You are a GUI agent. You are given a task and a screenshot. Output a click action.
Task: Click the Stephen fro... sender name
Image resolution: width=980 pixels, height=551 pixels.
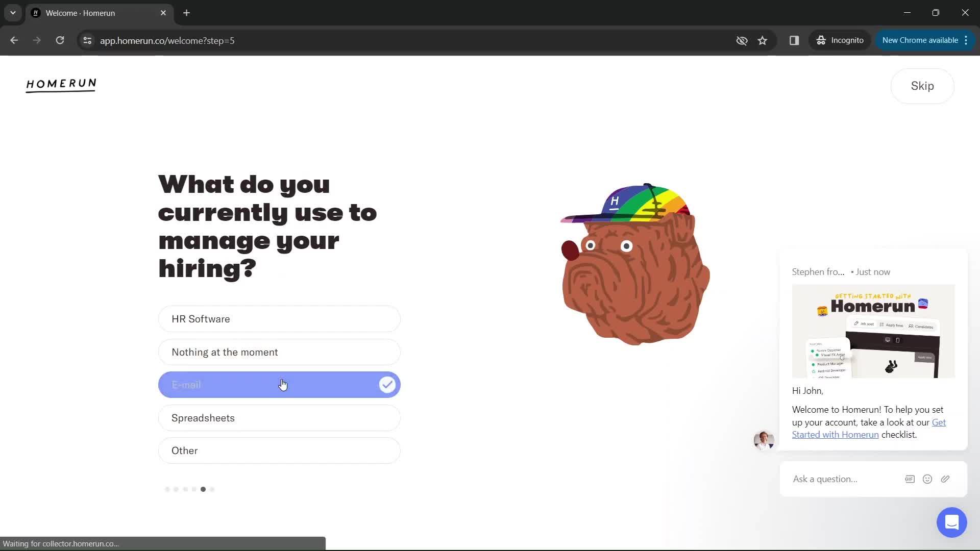point(818,272)
